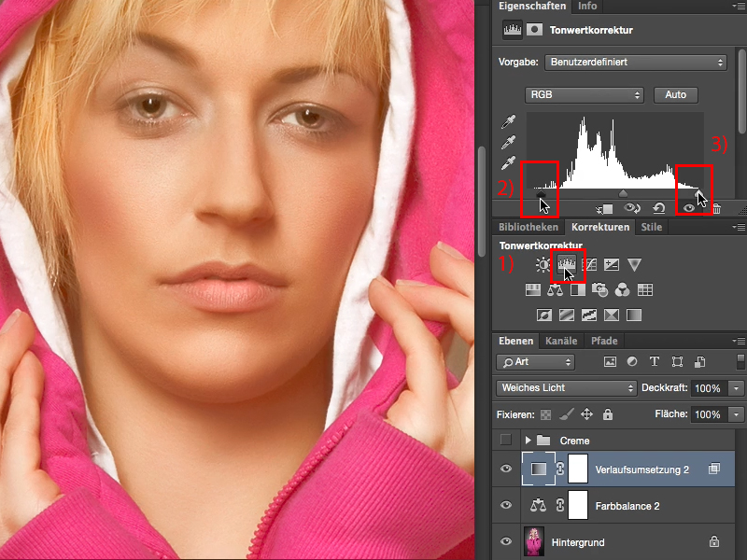Select the Farbbalance adjustment icon
This screenshot has width=747, height=560.
point(557,289)
